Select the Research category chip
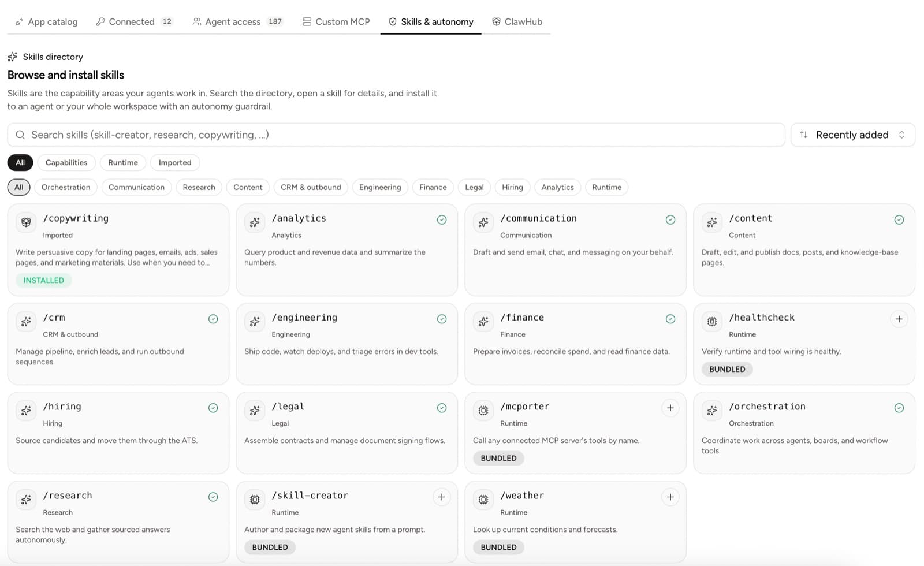The width and height of the screenshot is (924, 566). click(x=199, y=187)
